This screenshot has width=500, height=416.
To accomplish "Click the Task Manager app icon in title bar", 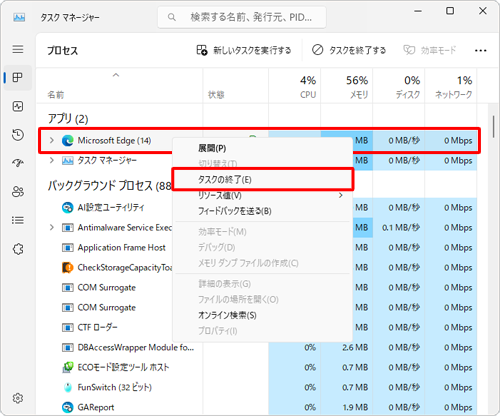I will pos(19,17).
